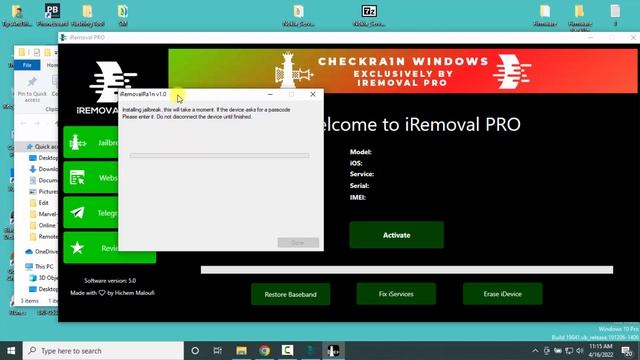The height and width of the screenshot is (360, 640).
Task: Open Windows Start menu
Action: coord(11,351)
